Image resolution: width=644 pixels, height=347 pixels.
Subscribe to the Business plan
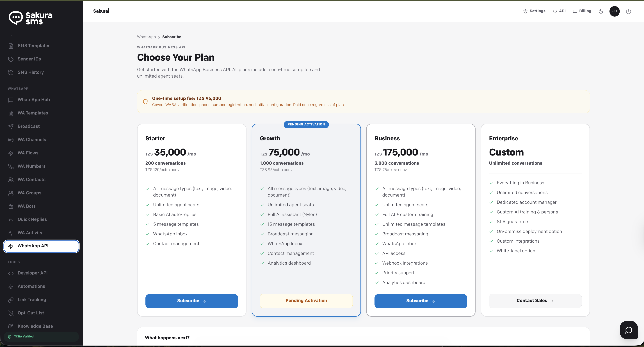pyautogui.click(x=421, y=301)
